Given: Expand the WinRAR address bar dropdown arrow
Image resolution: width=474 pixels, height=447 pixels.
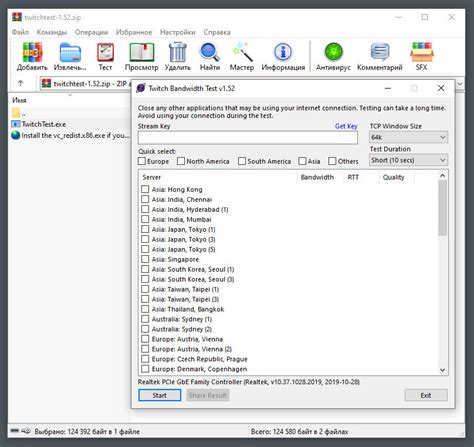Looking at the screenshot, I should (460, 84).
